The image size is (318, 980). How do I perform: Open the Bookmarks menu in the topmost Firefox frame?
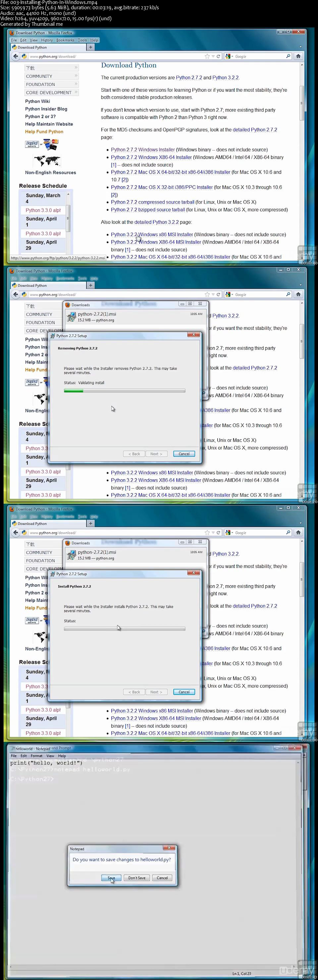(66, 40)
